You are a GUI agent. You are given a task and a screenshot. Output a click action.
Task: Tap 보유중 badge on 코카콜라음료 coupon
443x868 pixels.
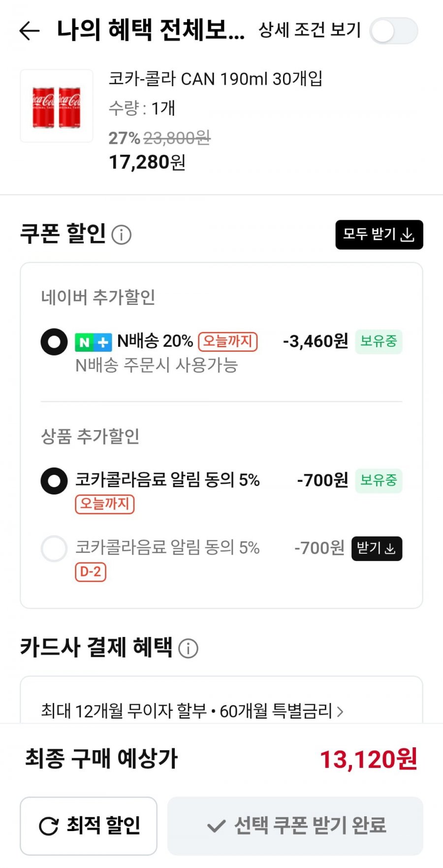click(379, 480)
